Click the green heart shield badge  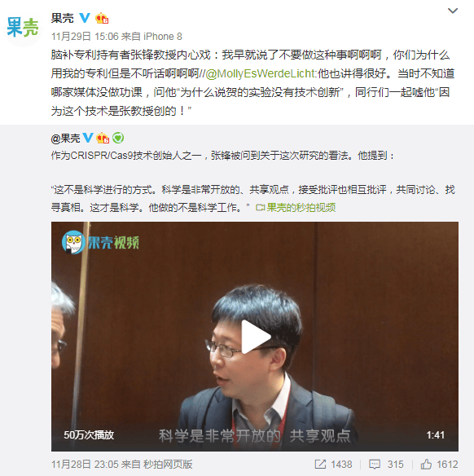[x=118, y=138]
